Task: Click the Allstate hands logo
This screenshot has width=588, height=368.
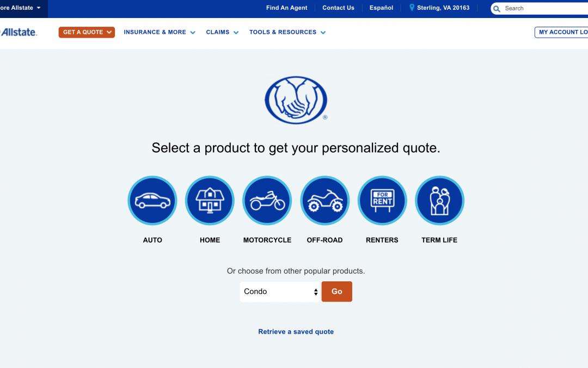Action: pyautogui.click(x=296, y=100)
